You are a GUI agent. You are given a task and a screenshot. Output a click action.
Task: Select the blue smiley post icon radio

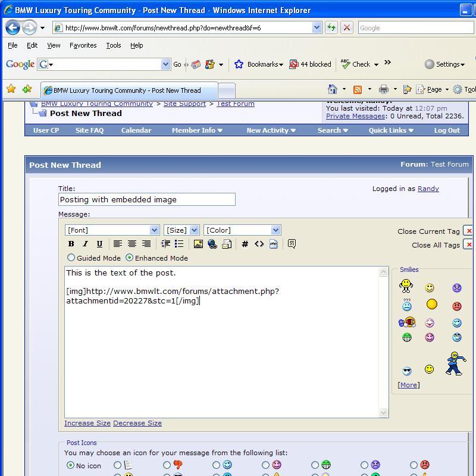point(216,465)
